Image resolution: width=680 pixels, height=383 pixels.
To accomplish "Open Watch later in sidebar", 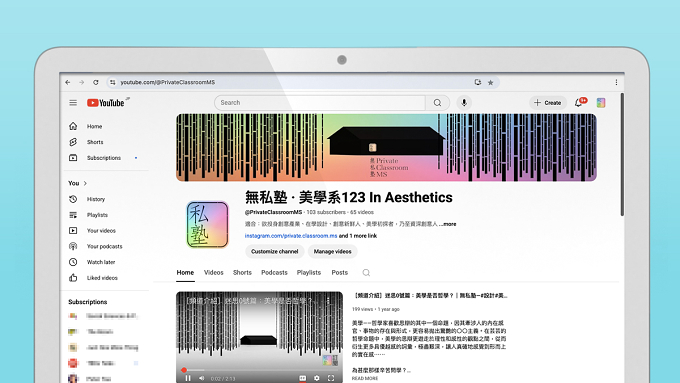I will [x=101, y=262].
